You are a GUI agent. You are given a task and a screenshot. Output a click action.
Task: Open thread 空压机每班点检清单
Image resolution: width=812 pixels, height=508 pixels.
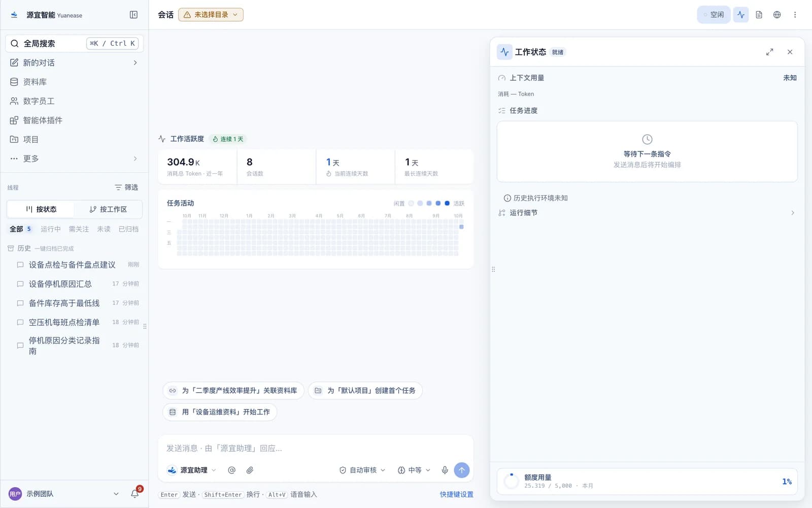tap(77, 323)
